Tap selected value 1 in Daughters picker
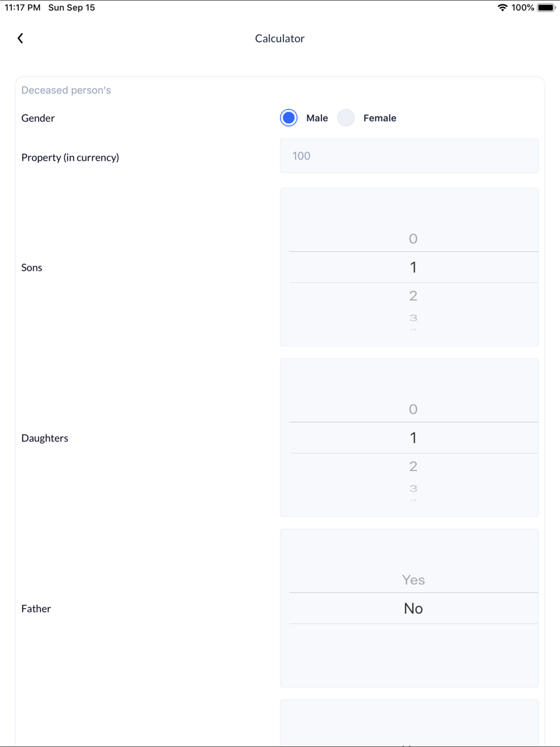The image size is (560, 747). click(x=413, y=438)
